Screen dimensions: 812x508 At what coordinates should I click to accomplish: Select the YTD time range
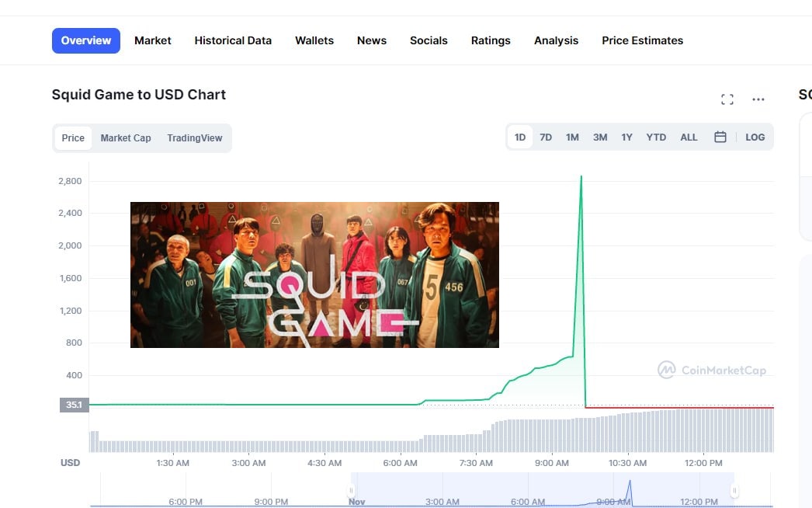(x=656, y=137)
